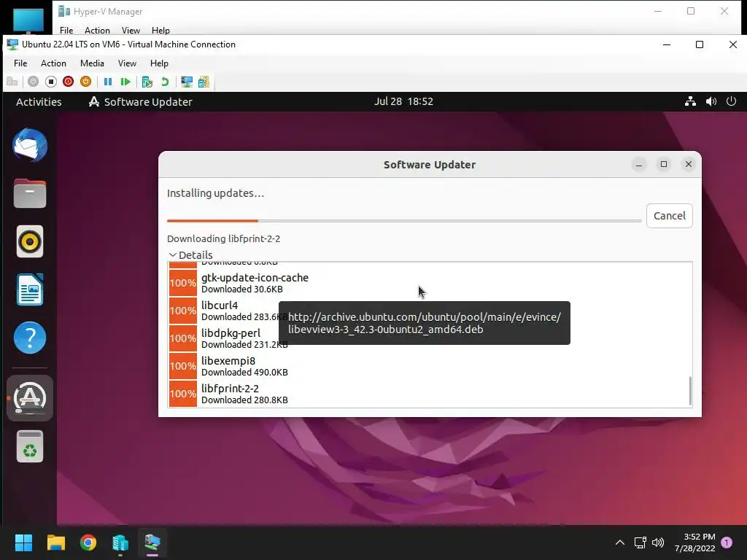Click the red Shut Down icon

pos(68,82)
